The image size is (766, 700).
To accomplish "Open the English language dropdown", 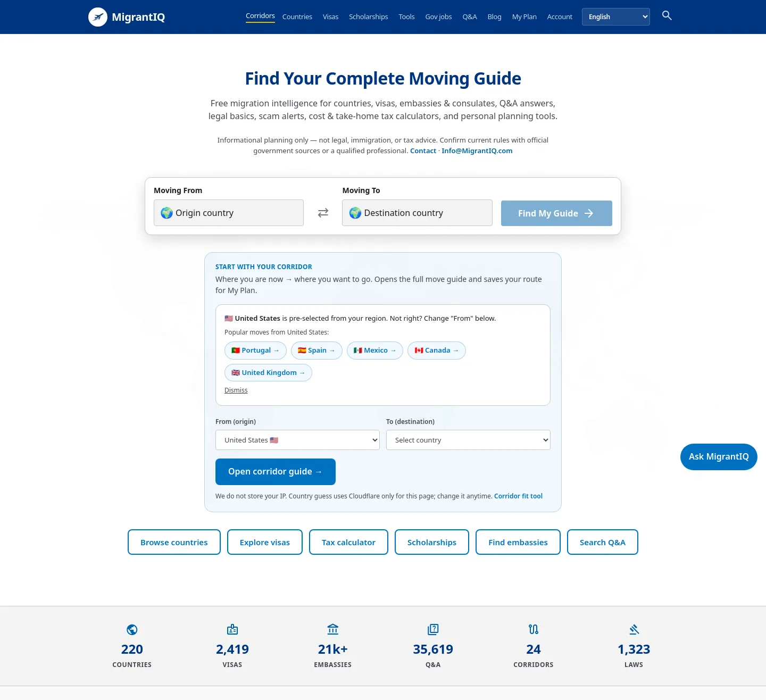I will tap(616, 16).
